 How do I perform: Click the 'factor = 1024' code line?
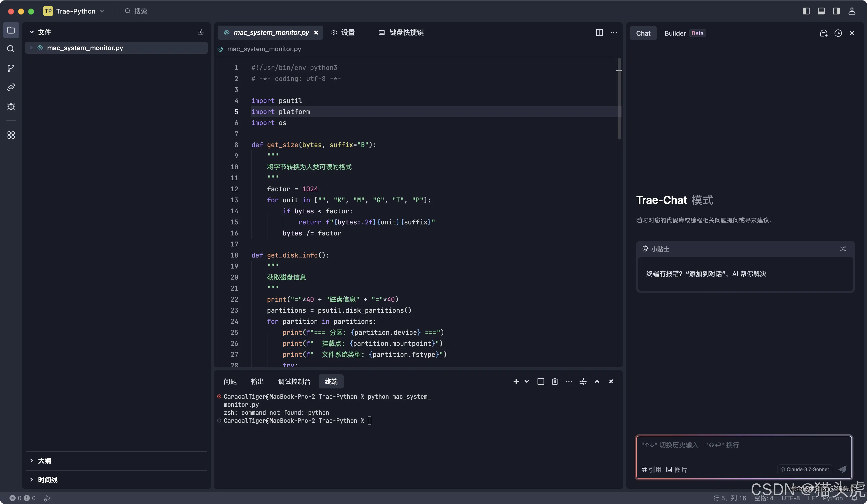point(292,189)
